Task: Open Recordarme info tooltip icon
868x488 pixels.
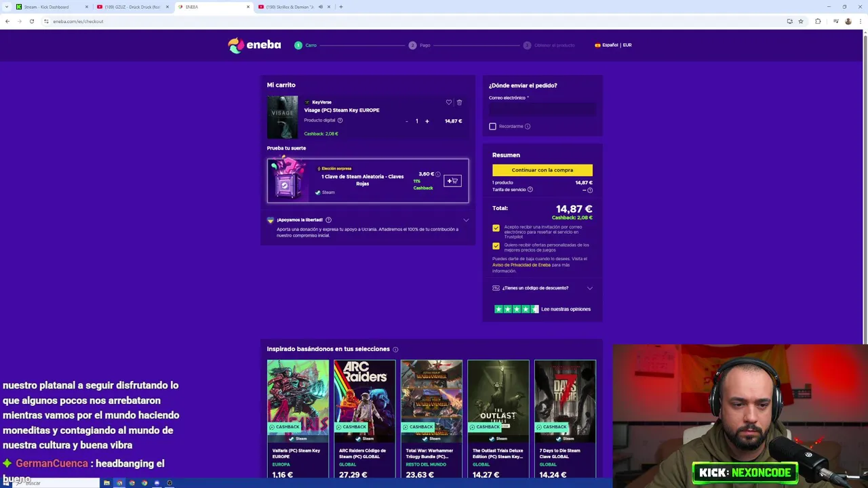Action: pos(528,126)
